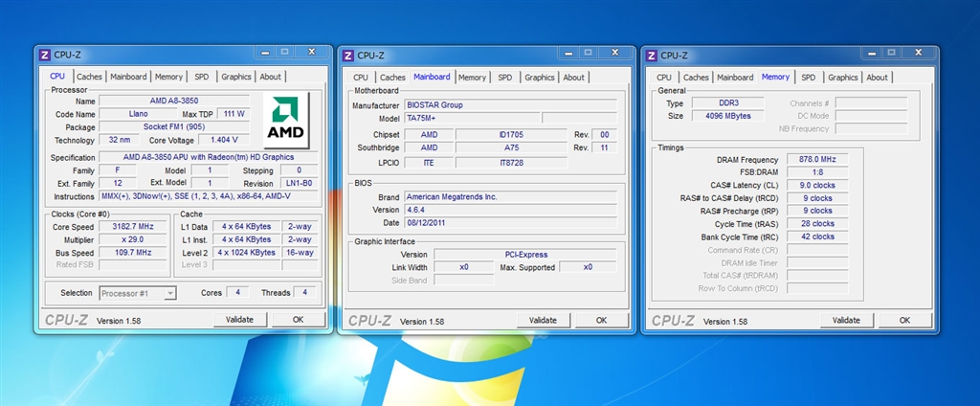Image resolution: width=980 pixels, height=406 pixels.
Task: Click the Instructions field value
Action: [208, 196]
